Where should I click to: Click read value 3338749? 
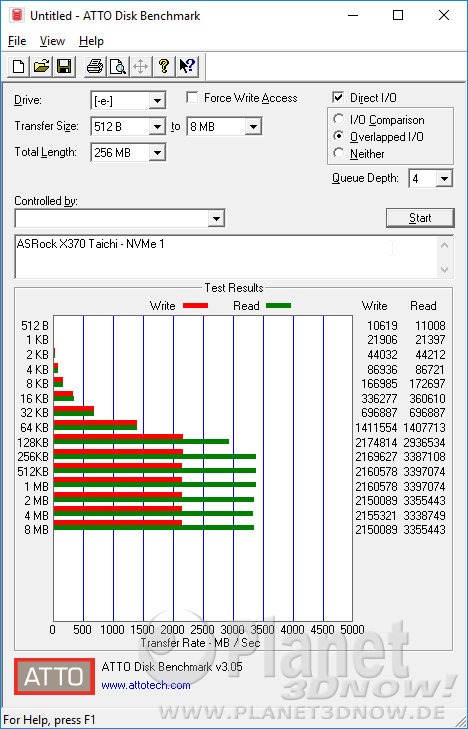[424, 516]
